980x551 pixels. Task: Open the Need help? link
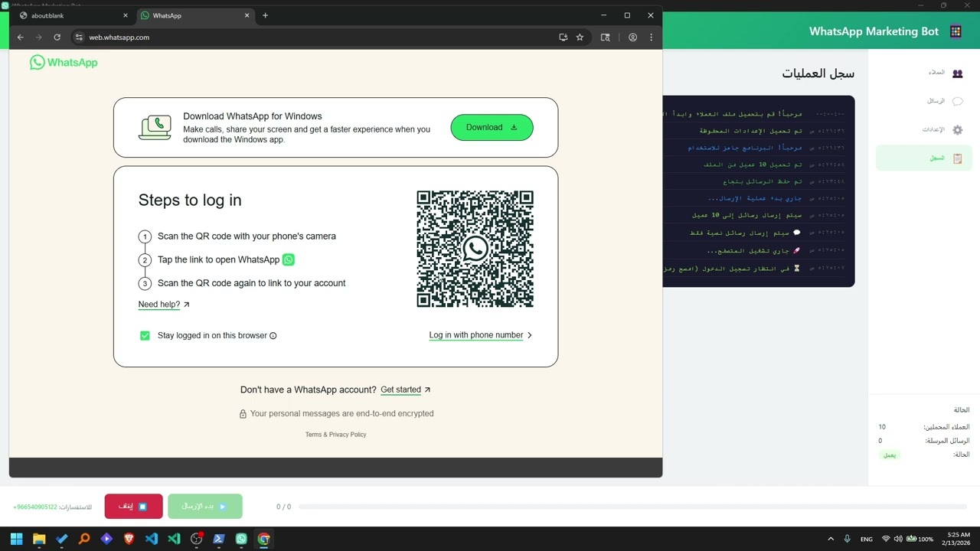click(x=164, y=305)
